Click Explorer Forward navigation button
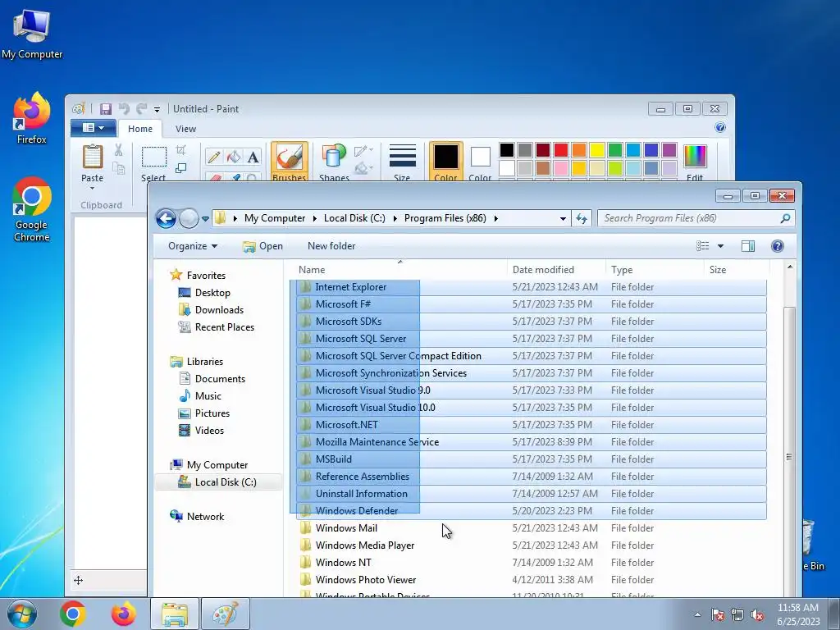This screenshot has width=840, height=630. [x=189, y=218]
